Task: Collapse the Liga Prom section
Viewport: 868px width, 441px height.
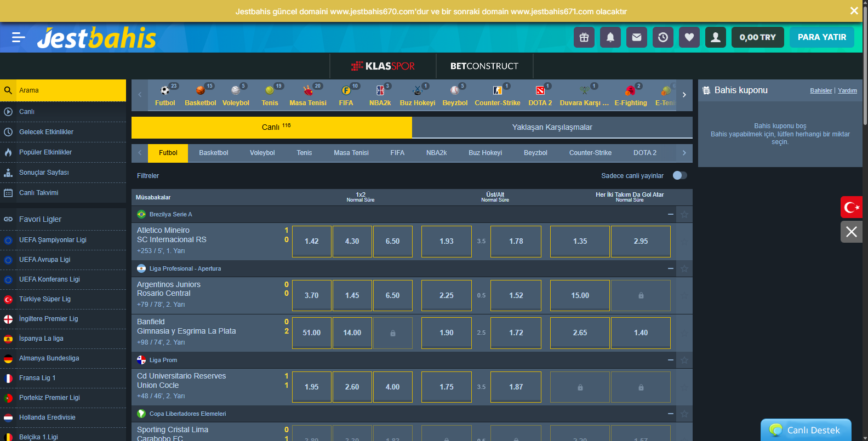Action: point(671,360)
